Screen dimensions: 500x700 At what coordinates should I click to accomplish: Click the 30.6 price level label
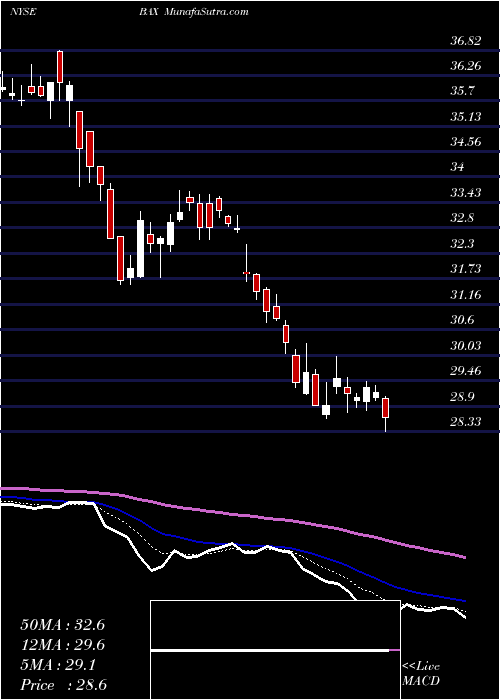coord(462,320)
